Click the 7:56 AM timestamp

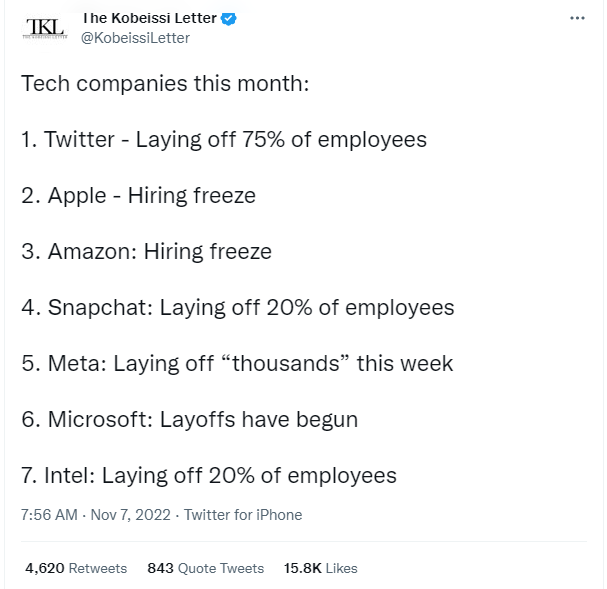(x=49, y=515)
